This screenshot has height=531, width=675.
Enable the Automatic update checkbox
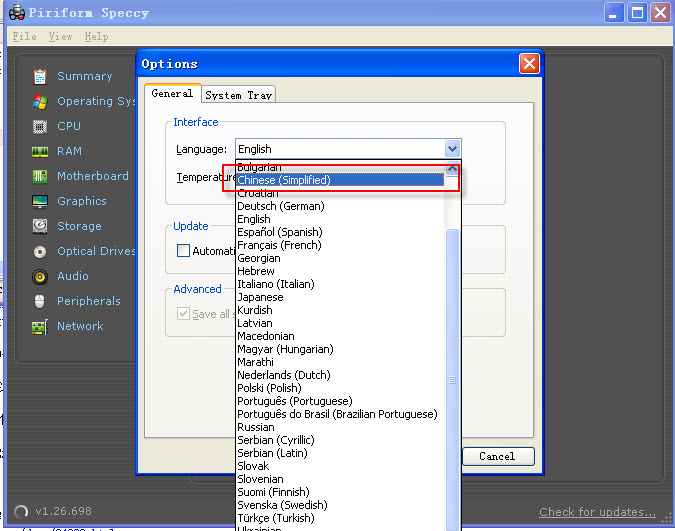pos(184,251)
